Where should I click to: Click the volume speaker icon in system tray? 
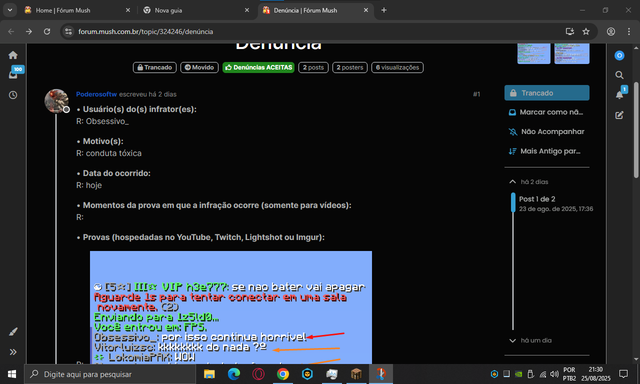coord(554,374)
